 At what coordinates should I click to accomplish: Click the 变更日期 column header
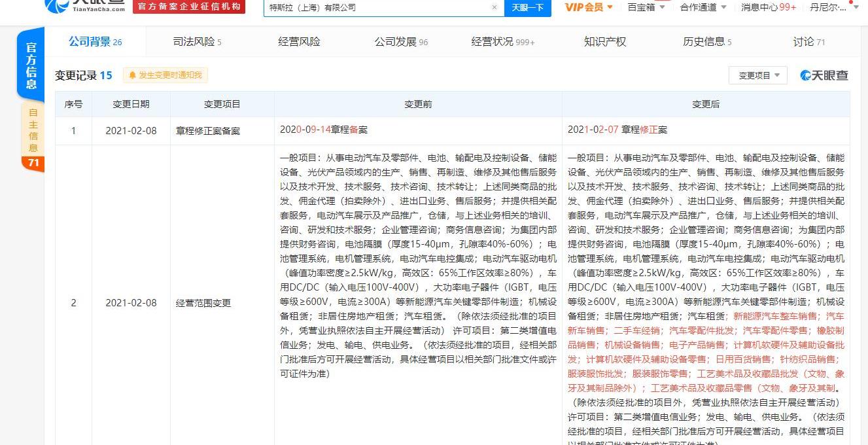coord(131,104)
